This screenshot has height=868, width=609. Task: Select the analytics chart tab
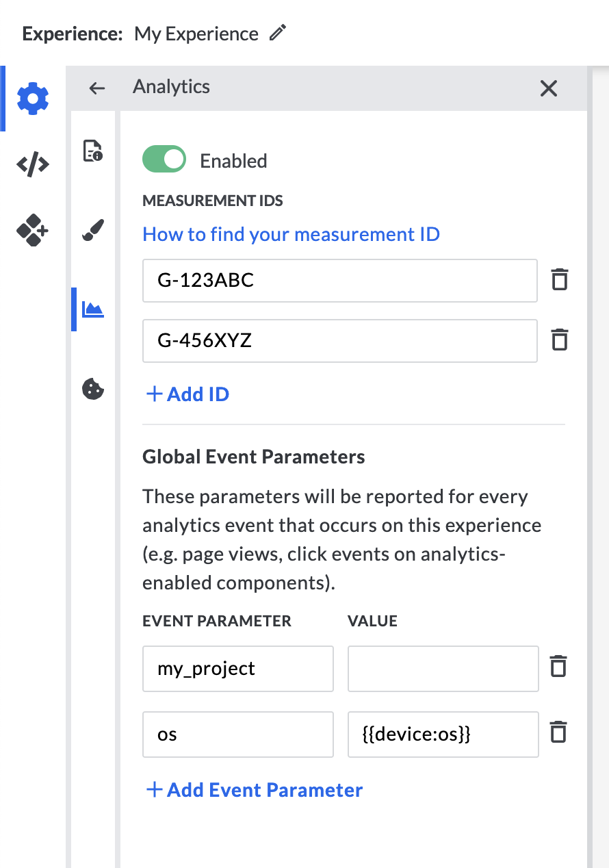92,309
